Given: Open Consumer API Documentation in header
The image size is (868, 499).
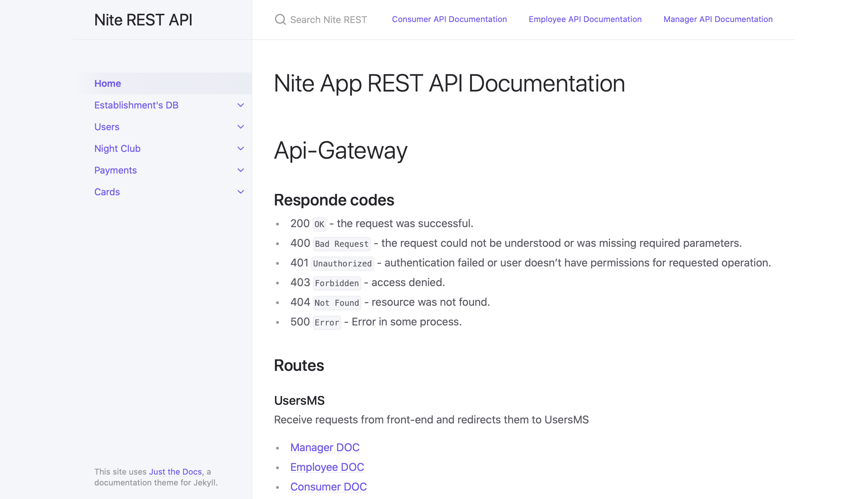Looking at the screenshot, I should click(449, 19).
